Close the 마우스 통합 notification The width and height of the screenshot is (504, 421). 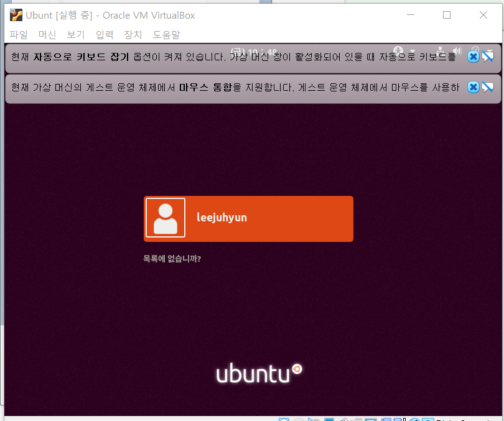point(473,87)
